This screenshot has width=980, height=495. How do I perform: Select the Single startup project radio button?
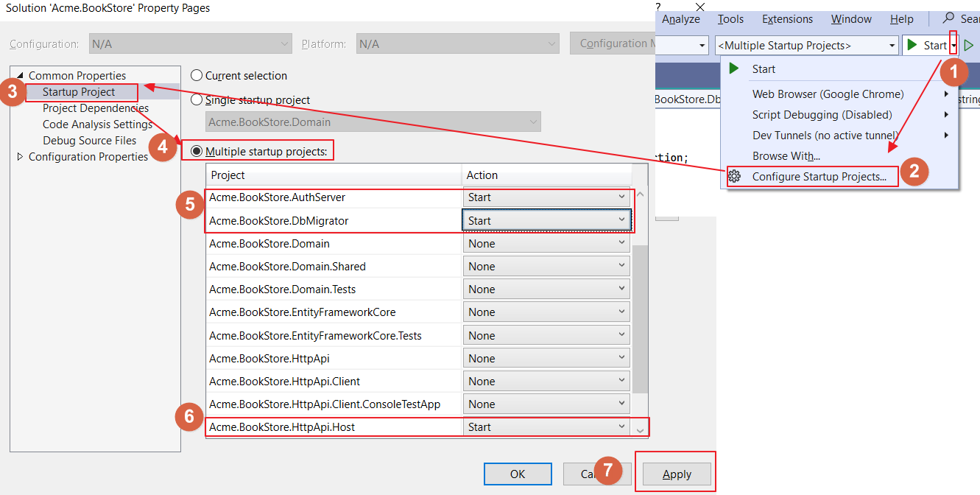(x=197, y=99)
